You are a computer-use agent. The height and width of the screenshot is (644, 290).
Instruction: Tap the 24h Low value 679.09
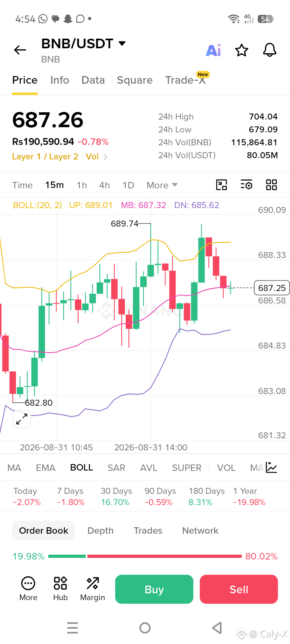(263, 130)
